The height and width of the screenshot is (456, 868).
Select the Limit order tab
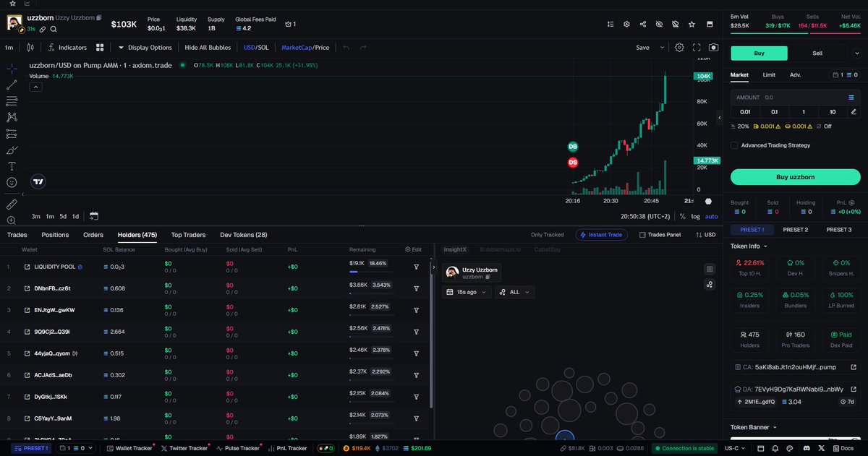coord(769,74)
